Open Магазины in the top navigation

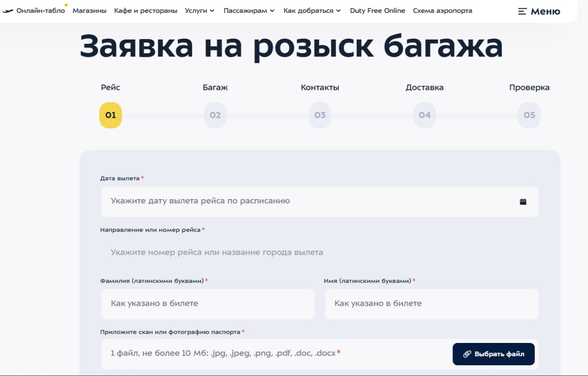tap(90, 11)
